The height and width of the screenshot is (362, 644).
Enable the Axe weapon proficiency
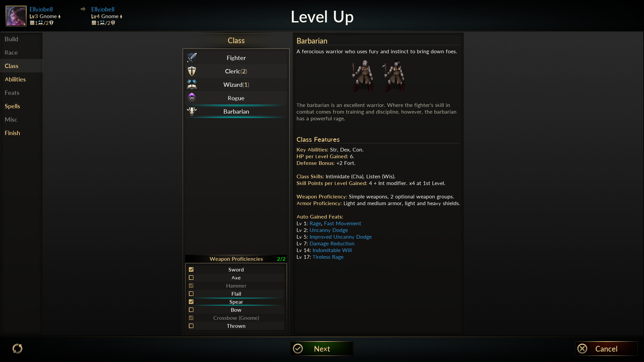191,278
